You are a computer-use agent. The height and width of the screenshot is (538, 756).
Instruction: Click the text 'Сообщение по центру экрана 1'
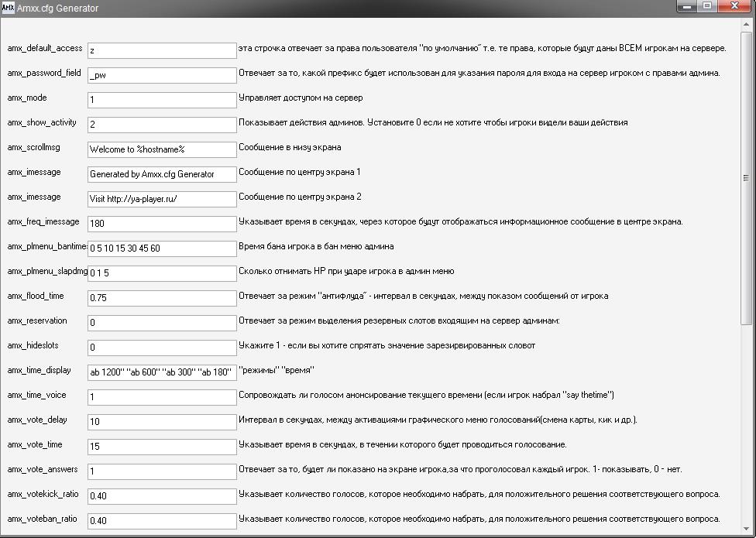(300, 172)
